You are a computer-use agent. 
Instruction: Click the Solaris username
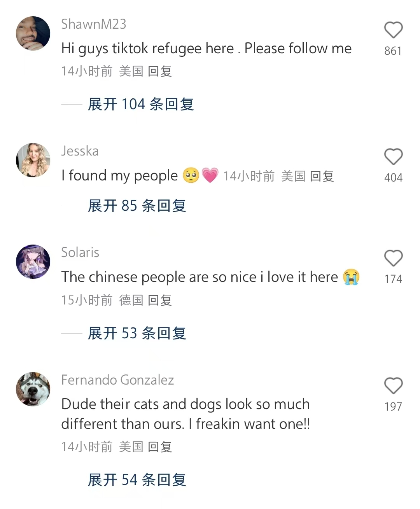(80, 252)
